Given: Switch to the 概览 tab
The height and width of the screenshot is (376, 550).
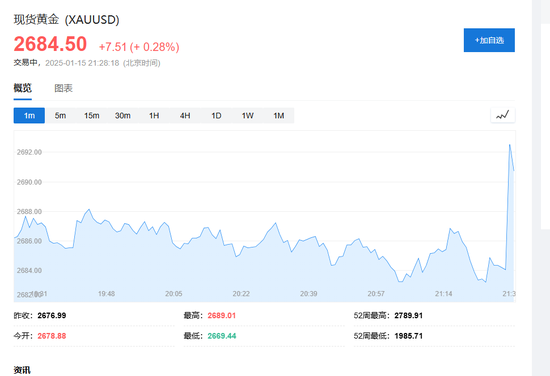Looking at the screenshot, I should point(22,88).
